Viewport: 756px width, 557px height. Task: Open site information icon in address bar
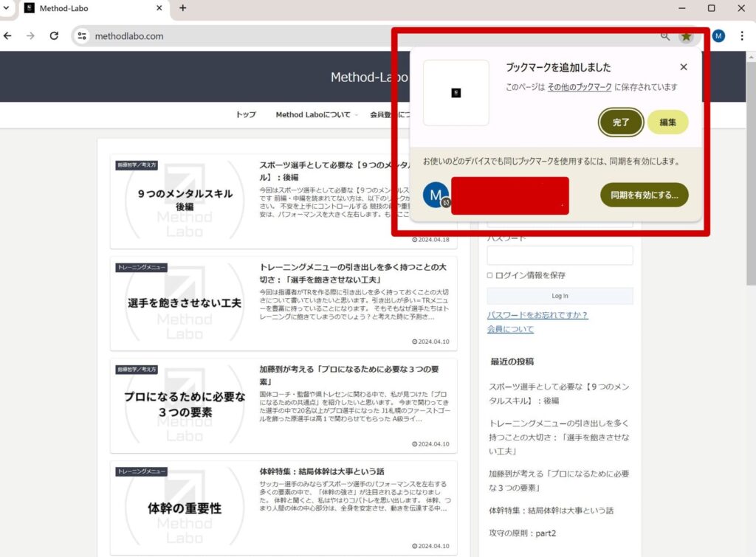[82, 35]
